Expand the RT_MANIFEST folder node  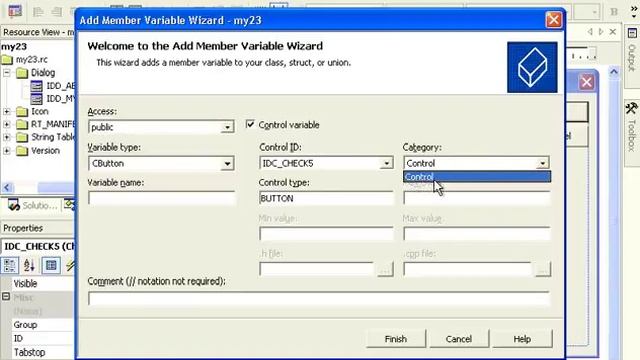click(7, 124)
